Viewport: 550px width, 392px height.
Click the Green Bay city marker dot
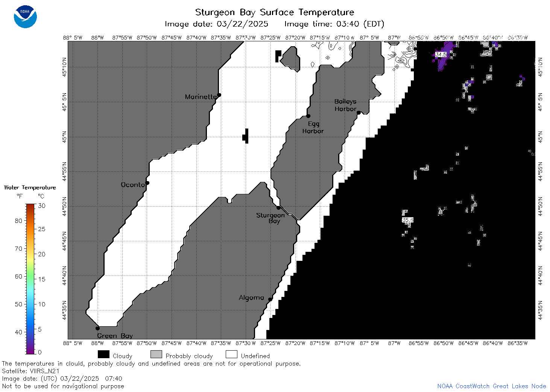pos(97,328)
